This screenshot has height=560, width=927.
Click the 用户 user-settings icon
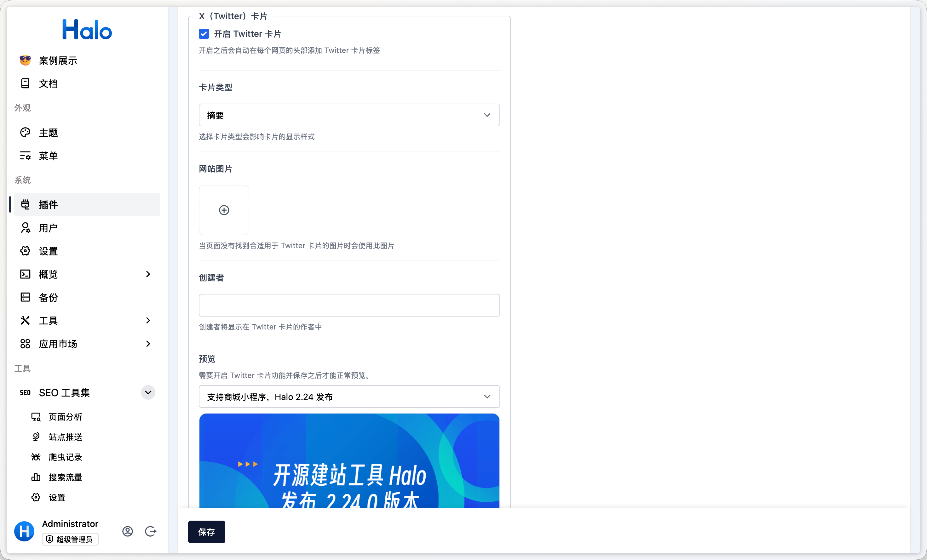[x=25, y=227]
